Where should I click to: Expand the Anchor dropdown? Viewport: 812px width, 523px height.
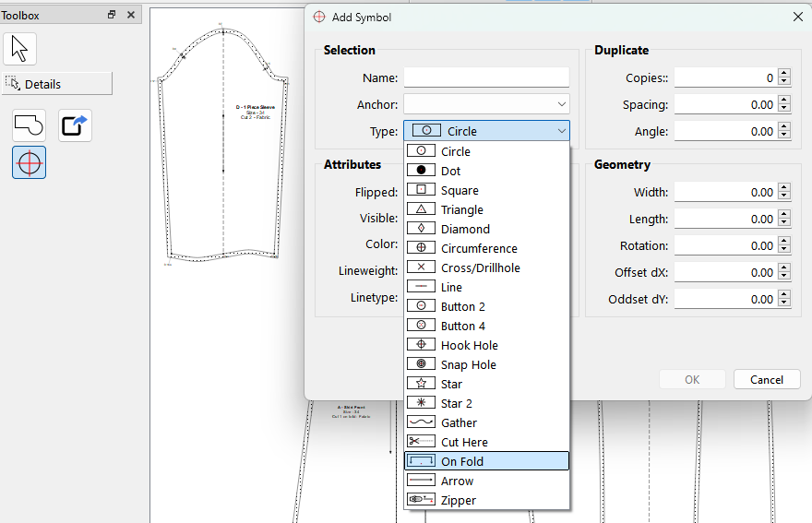coord(561,104)
